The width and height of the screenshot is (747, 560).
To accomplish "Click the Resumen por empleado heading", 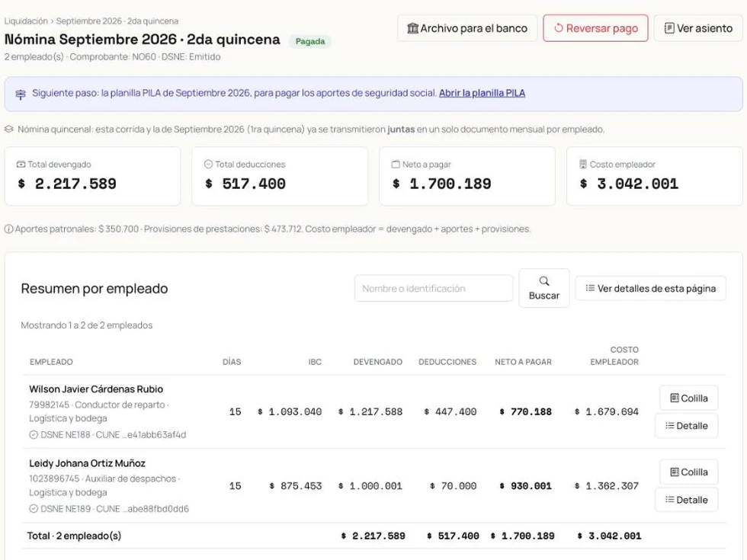I will coord(95,289).
